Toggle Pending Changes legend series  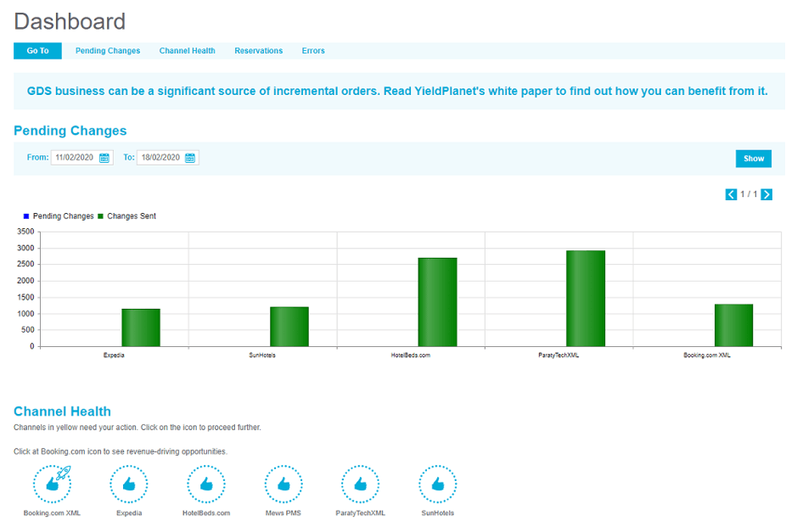[59, 216]
